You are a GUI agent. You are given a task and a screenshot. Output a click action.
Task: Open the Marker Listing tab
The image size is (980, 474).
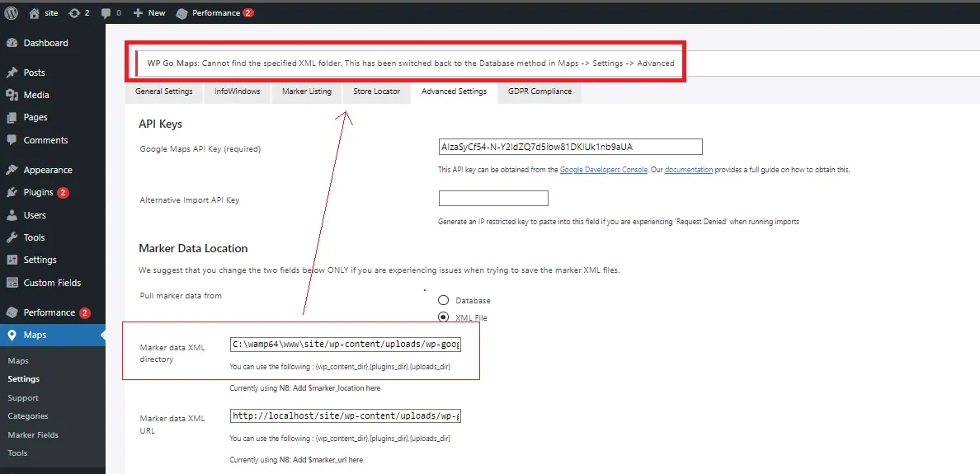307,92
